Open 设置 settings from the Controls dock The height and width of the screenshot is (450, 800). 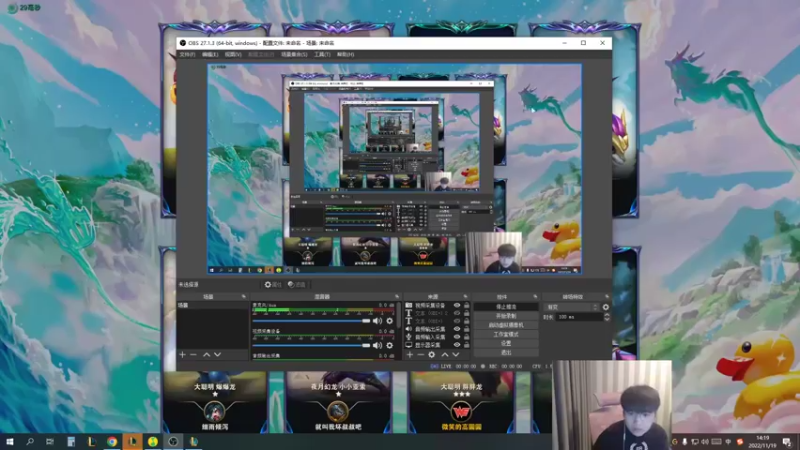tap(506, 343)
